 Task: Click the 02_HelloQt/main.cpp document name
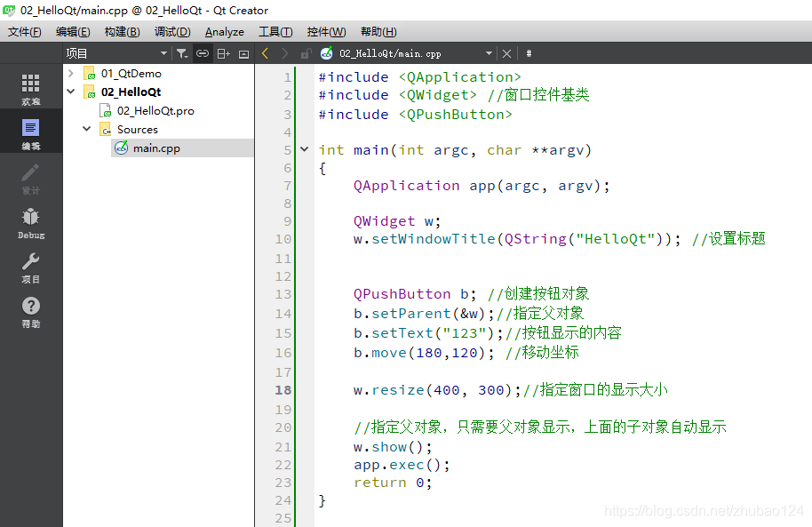point(390,53)
